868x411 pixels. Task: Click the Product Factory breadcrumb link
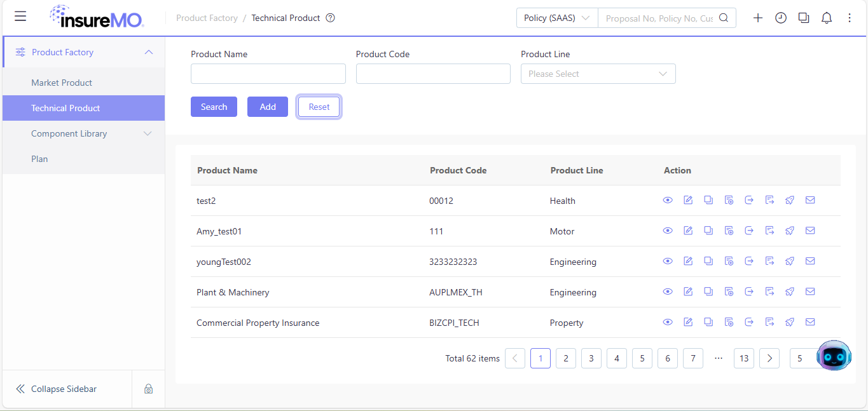(207, 18)
